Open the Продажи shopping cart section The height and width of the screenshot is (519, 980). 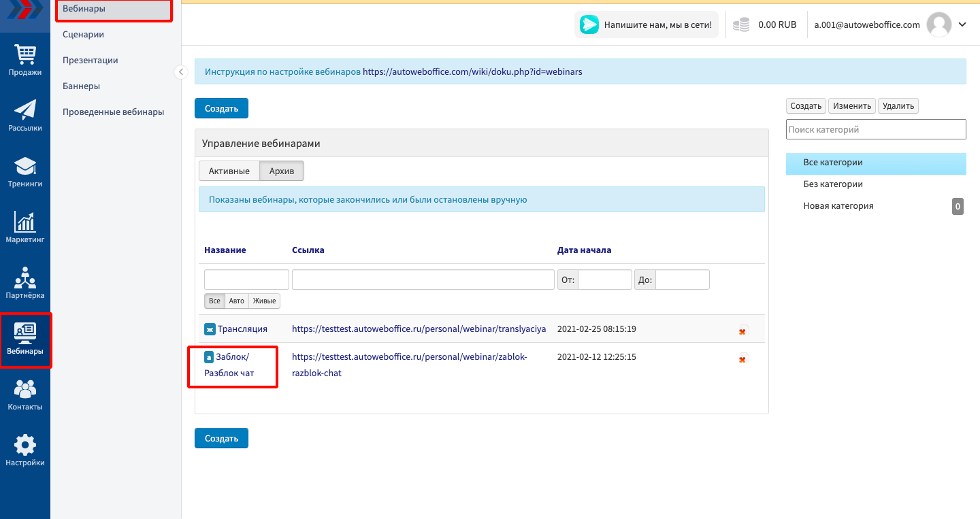pyautogui.click(x=25, y=60)
